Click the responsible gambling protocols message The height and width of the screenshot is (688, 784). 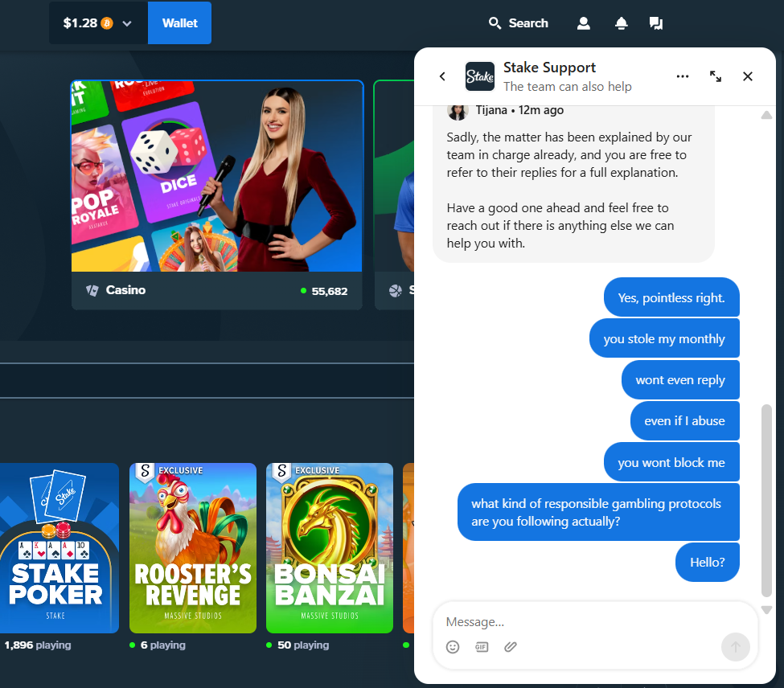(598, 512)
